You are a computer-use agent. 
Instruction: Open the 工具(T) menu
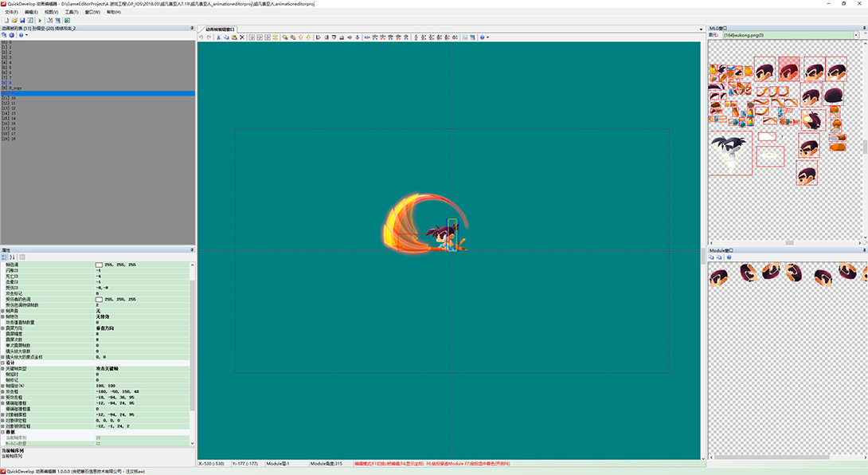pos(72,12)
